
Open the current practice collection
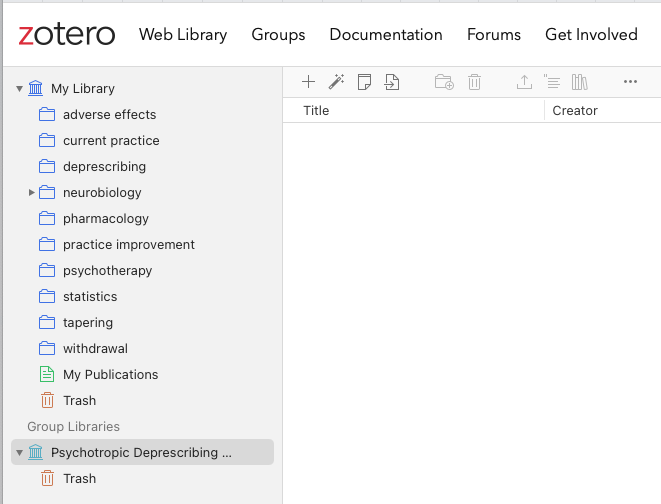click(x=111, y=141)
